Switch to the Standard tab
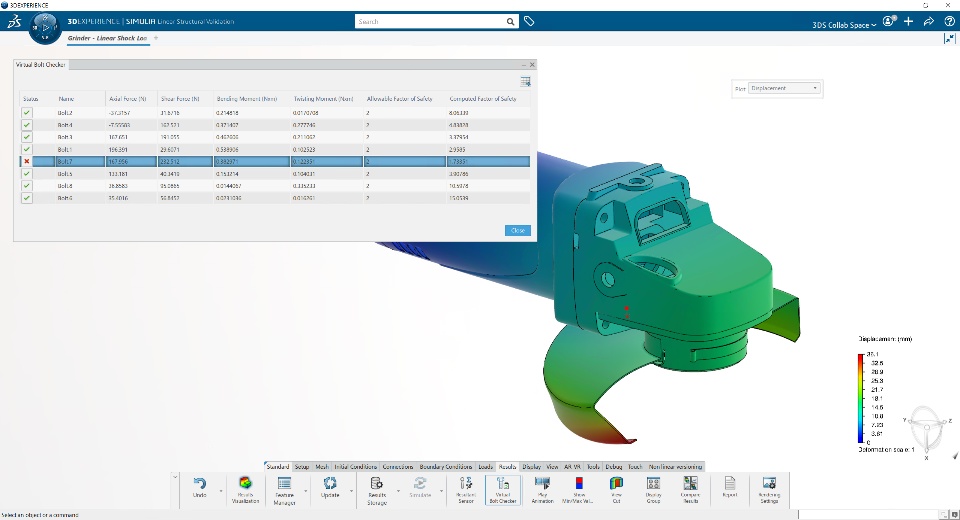This screenshot has height=520, width=960. (277, 467)
